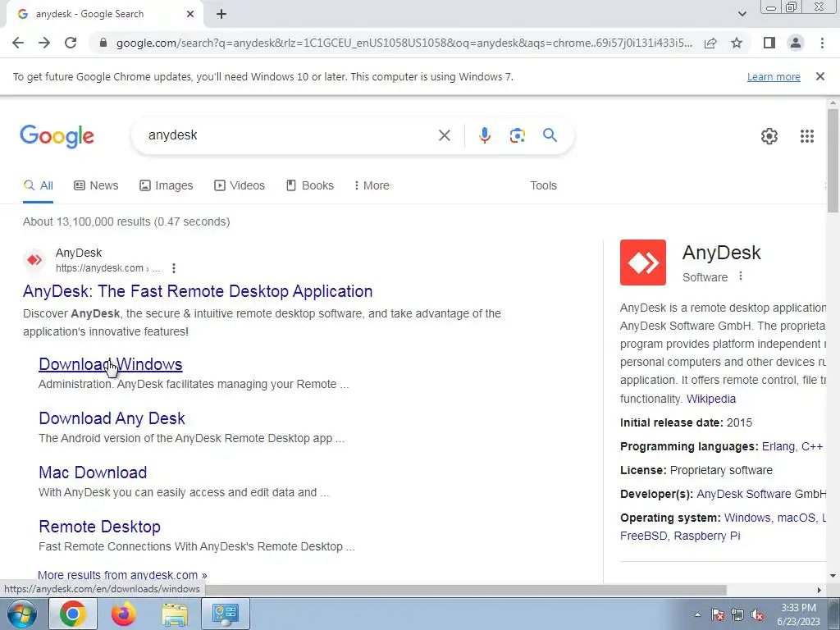The height and width of the screenshot is (630, 840).
Task: Open three-dot options beside anydesk.com URL
Action: 174,268
